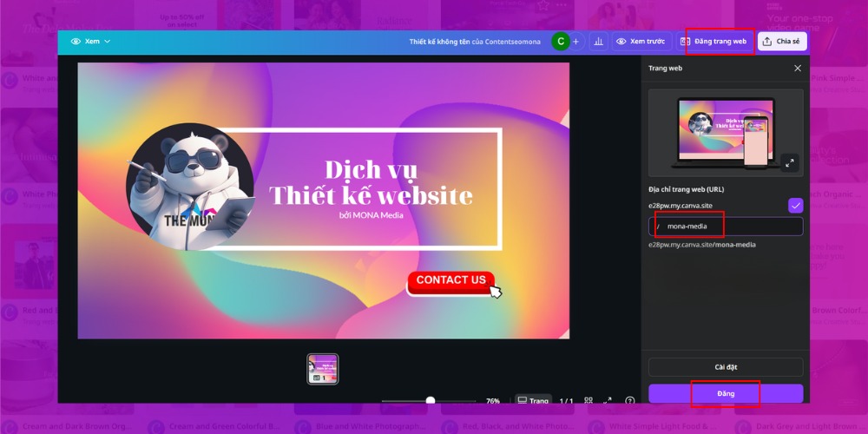Click the 'bởi MONA Media' subtitle on the canvas
The height and width of the screenshot is (434, 868).
(x=371, y=214)
